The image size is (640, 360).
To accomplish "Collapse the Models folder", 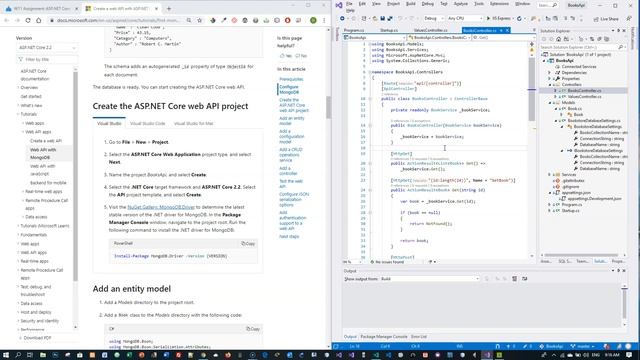I will pos(549,103).
